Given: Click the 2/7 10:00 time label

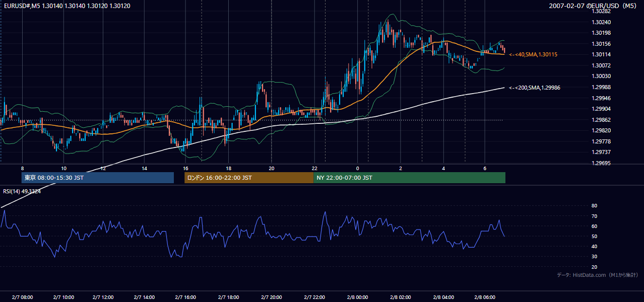Looking at the screenshot, I should pyautogui.click(x=64, y=297).
